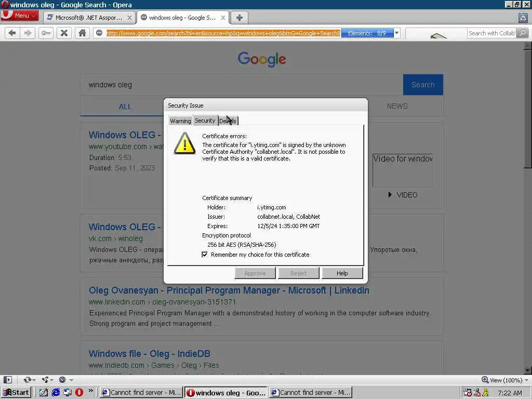Click the zoom magnifier icon
Image resolution: width=532 pixels, height=399 pixels.
tap(485, 380)
